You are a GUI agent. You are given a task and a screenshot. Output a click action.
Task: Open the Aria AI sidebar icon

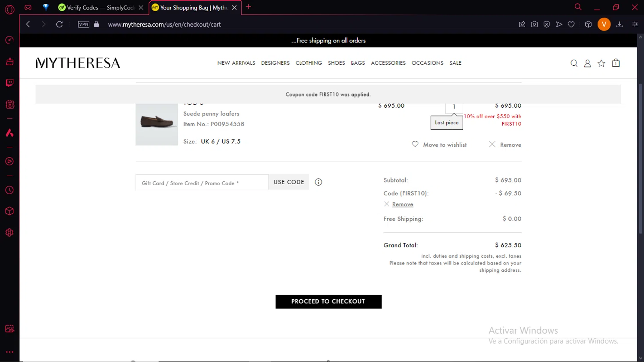[x=9, y=133]
